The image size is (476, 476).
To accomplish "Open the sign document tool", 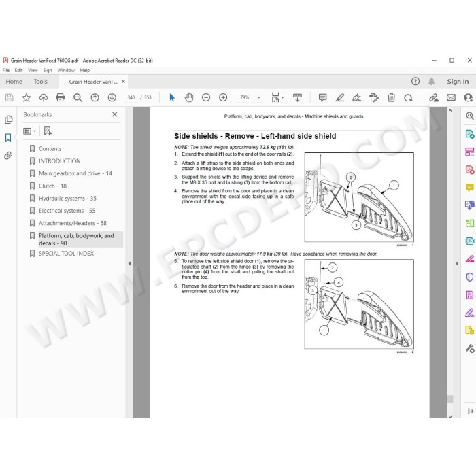I will [357, 97].
